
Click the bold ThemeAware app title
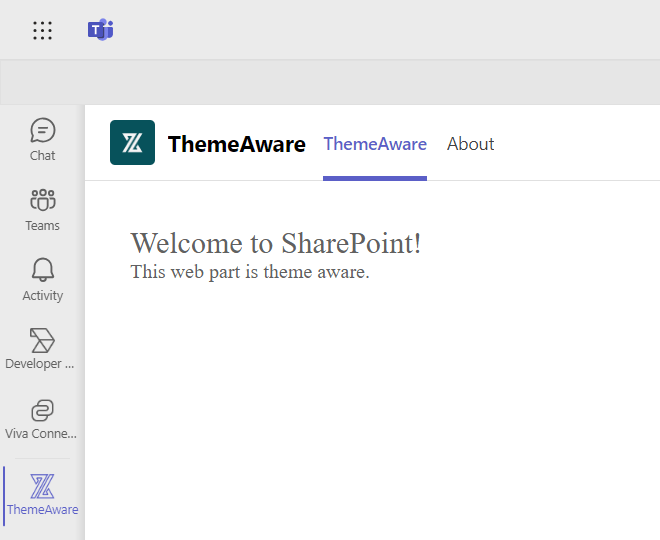[x=236, y=144]
